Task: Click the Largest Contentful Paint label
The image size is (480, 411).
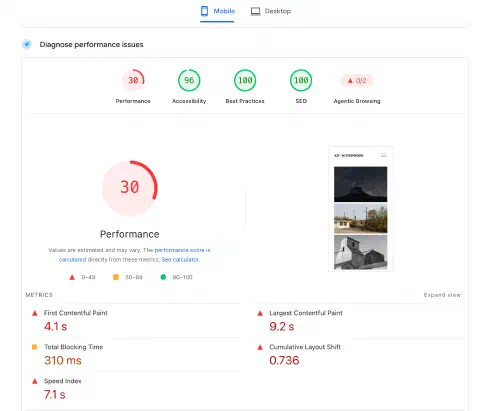Action: (306, 313)
